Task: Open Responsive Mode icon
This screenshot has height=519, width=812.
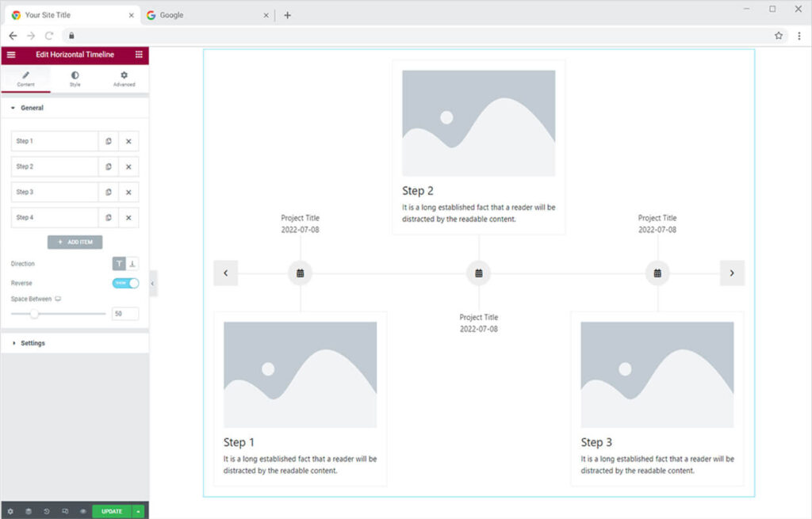Action: pyautogui.click(x=65, y=511)
